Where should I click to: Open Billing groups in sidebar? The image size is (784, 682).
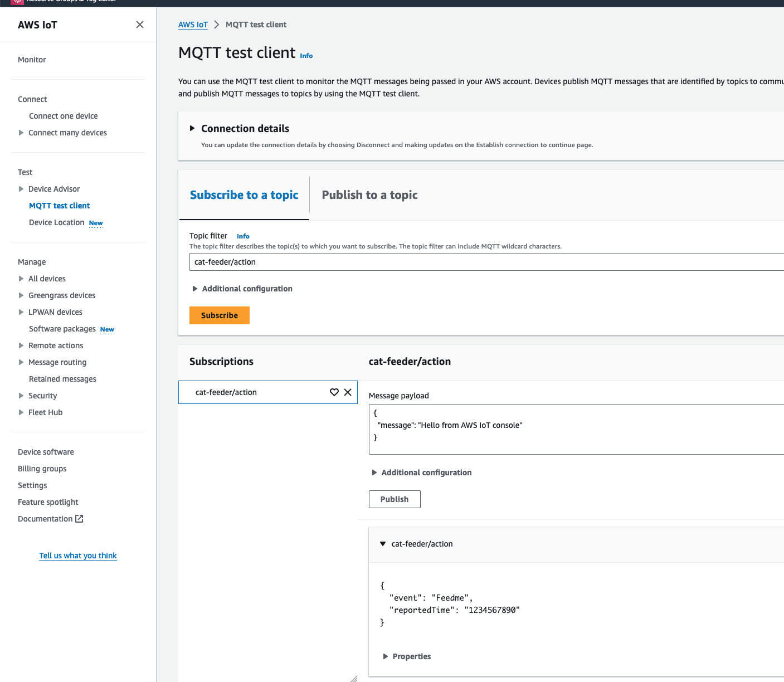(x=42, y=469)
